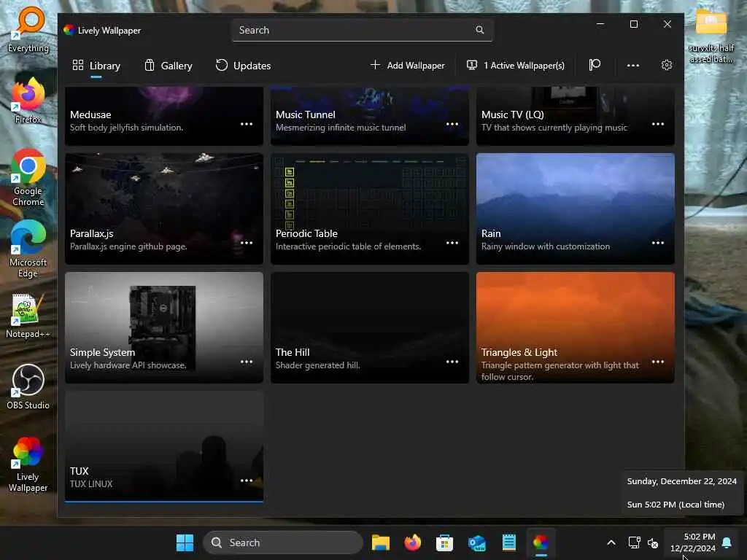Open the toolbar's three-dot more menu

pos(632,65)
